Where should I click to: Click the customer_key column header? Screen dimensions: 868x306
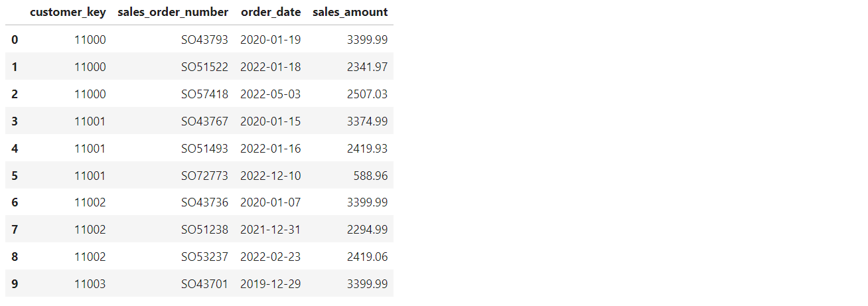coord(68,12)
